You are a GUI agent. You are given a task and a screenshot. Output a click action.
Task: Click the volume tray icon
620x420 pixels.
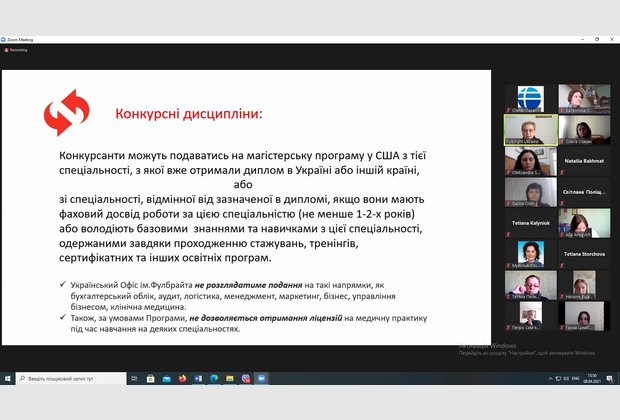pos(566,378)
